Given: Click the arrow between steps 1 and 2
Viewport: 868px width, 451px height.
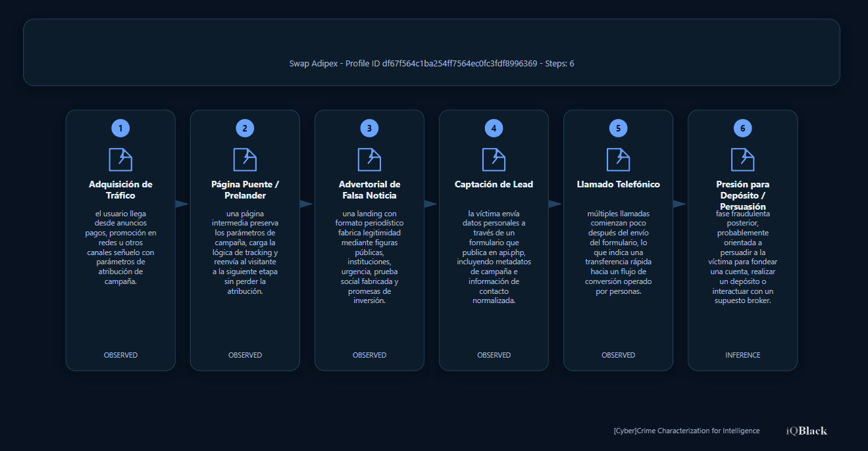Looking at the screenshot, I should (x=182, y=204).
